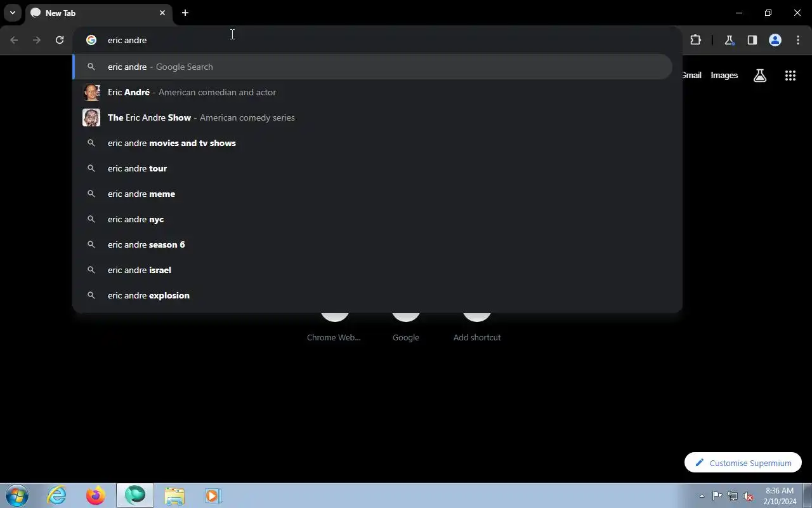
Task: Open the Gmail link
Action: (691, 75)
